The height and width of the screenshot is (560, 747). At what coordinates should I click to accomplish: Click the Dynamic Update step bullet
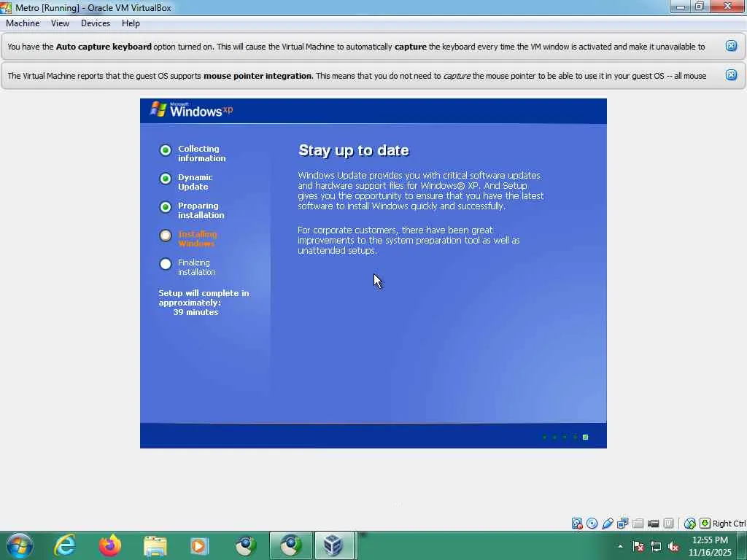166,179
